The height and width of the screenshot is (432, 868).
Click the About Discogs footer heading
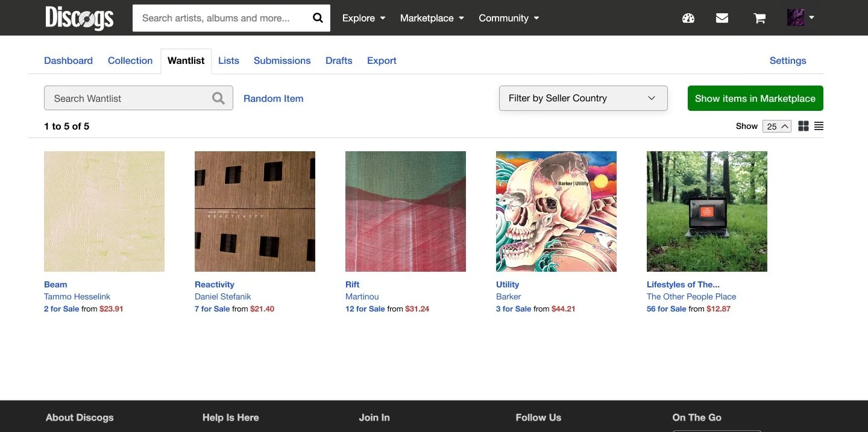pos(80,418)
